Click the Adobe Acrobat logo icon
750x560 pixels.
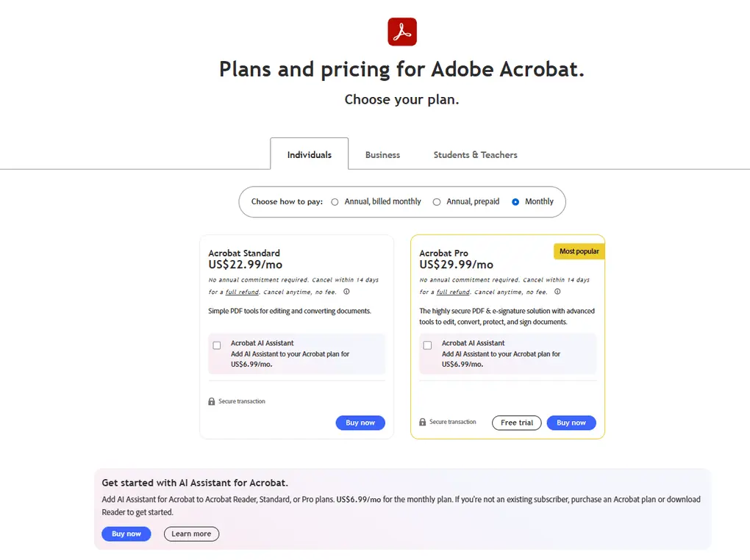click(401, 32)
